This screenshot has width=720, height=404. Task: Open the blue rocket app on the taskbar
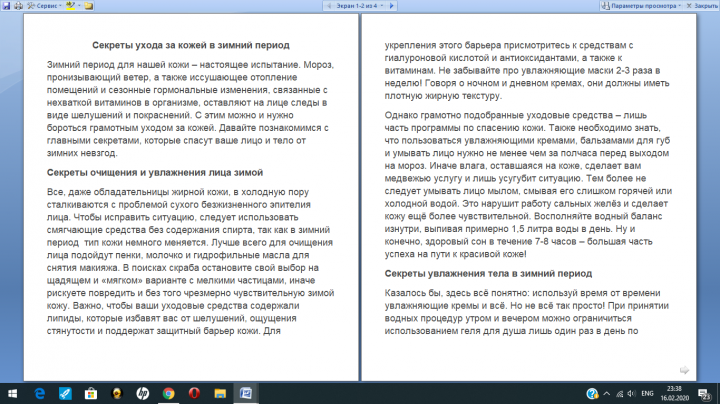pyautogui.click(x=65, y=393)
